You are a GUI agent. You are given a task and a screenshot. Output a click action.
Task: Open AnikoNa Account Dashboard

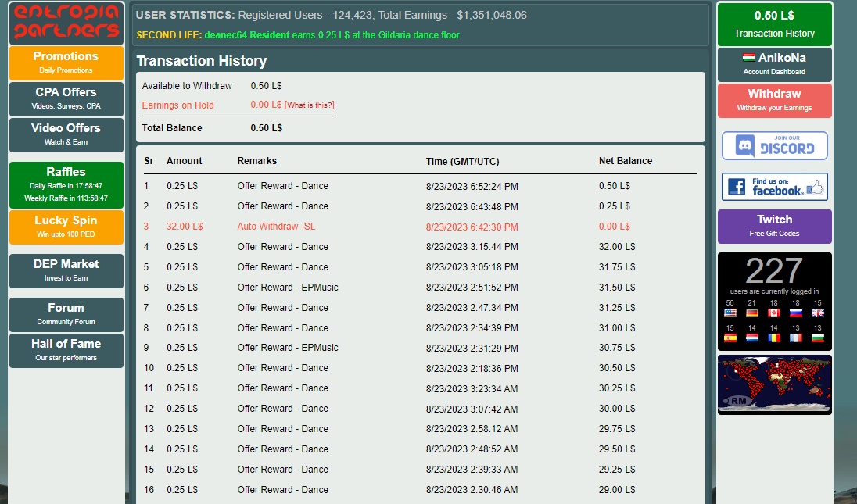774,64
